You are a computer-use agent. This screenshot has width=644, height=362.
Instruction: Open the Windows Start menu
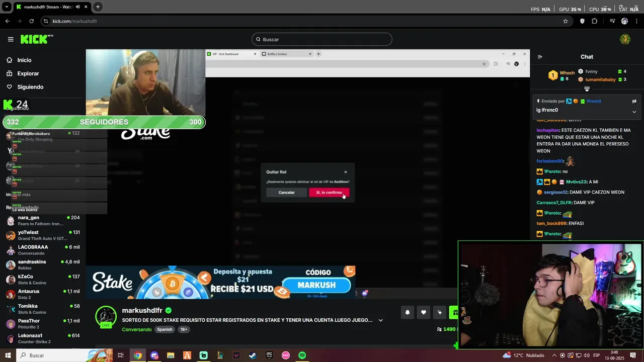pyautogui.click(x=8, y=355)
